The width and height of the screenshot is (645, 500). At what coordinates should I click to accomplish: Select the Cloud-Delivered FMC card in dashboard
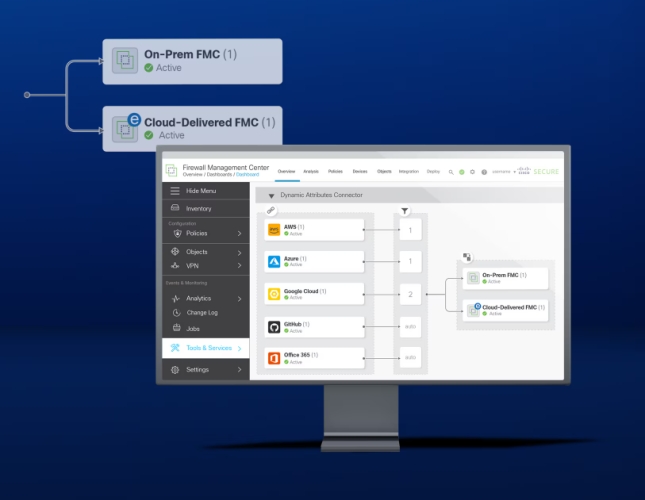point(509,310)
